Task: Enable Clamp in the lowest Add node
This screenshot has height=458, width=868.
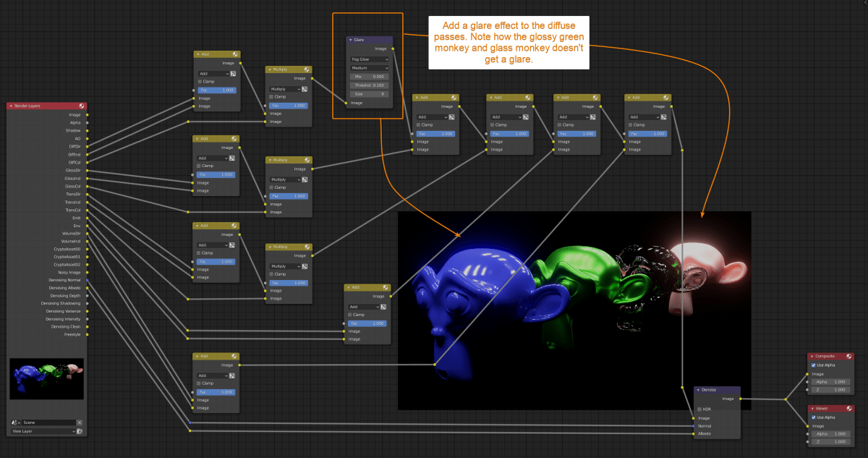Action: point(200,383)
